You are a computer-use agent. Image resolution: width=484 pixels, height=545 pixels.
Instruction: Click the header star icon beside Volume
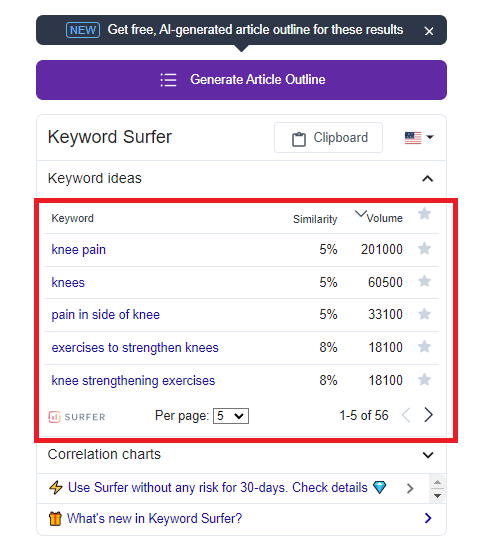[x=424, y=213]
